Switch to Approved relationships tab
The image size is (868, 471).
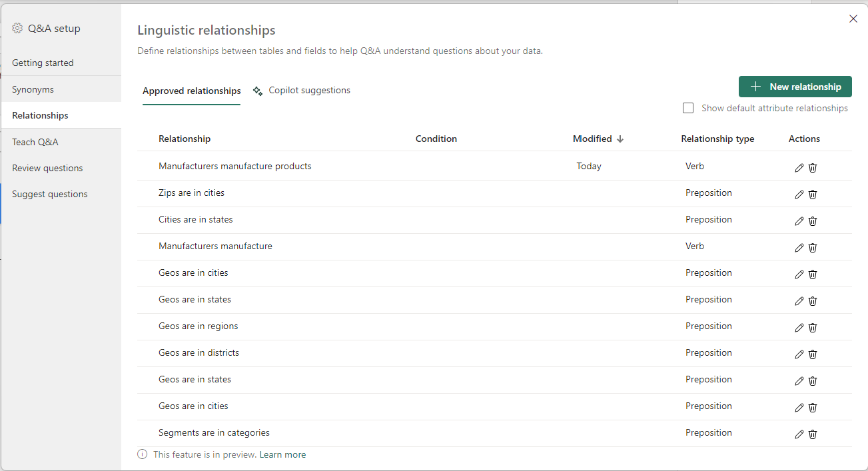[192, 91]
